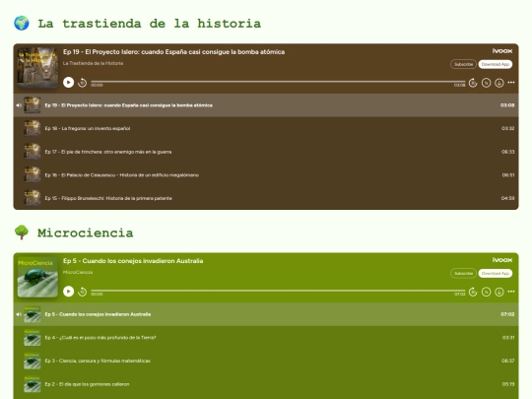532x399 pixels.
Task: Select Ep 18 La fregona episode
Action: click(266, 128)
